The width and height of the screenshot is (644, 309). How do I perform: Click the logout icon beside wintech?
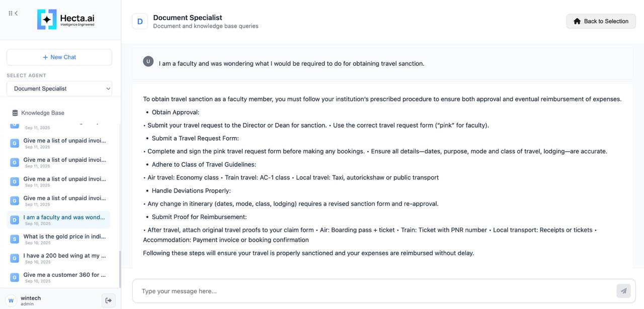pos(108,300)
